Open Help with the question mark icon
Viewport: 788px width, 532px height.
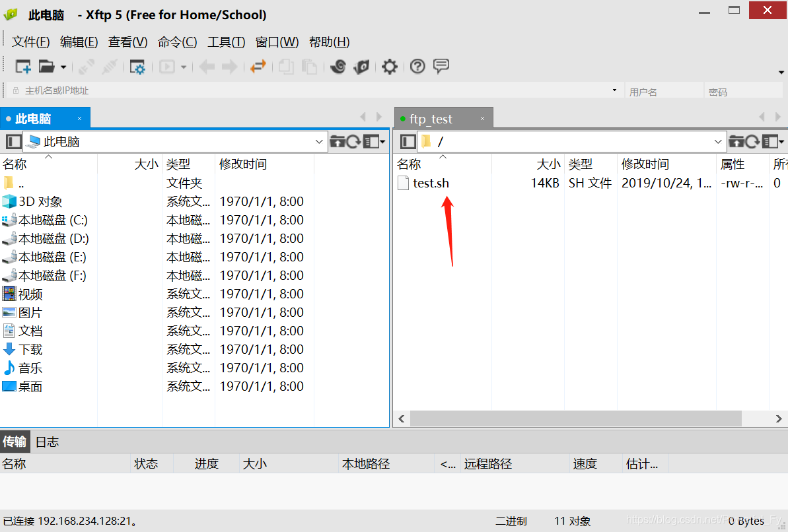click(417, 66)
